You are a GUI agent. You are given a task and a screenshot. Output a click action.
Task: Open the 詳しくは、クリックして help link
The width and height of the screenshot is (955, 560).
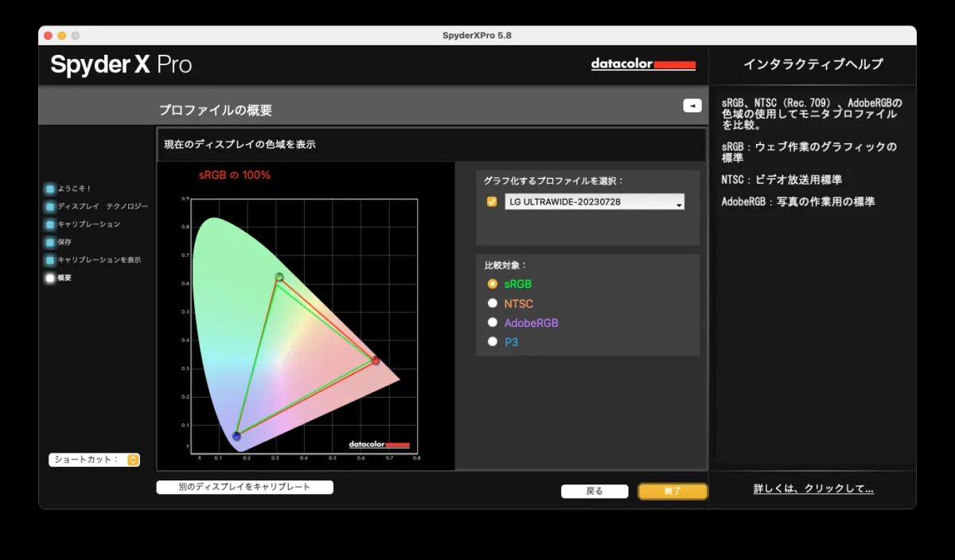813,489
